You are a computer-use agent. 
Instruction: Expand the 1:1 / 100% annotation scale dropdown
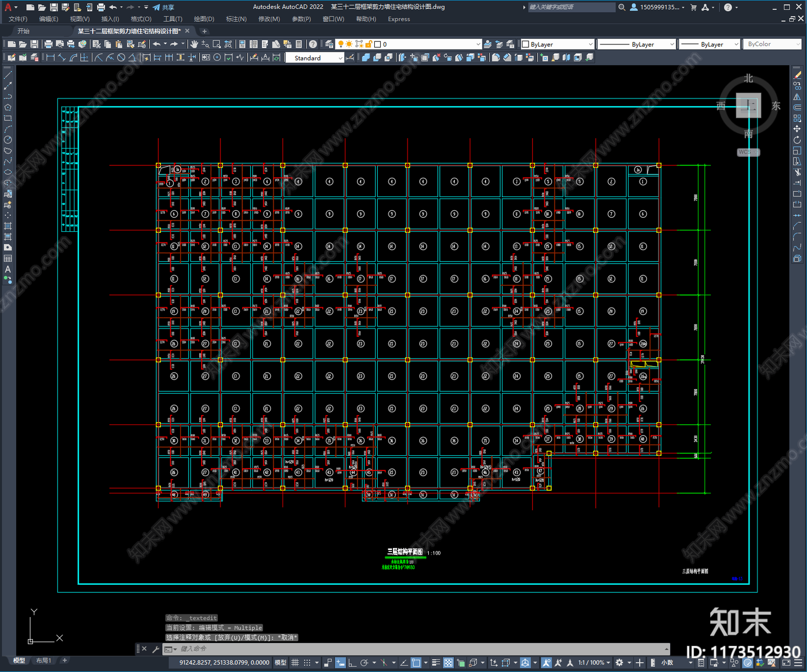pos(594,662)
